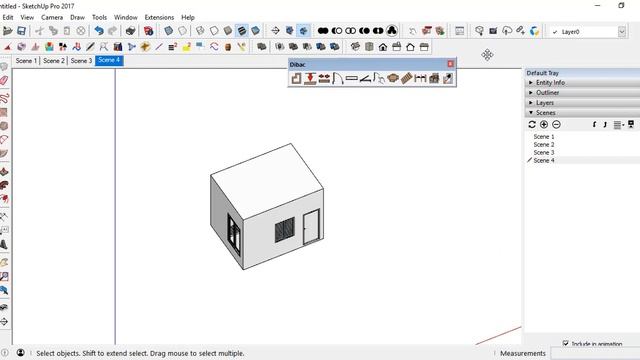Image resolution: width=640 pixels, height=360 pixels.
Task: Open the Draw menu
Action: 77,17
